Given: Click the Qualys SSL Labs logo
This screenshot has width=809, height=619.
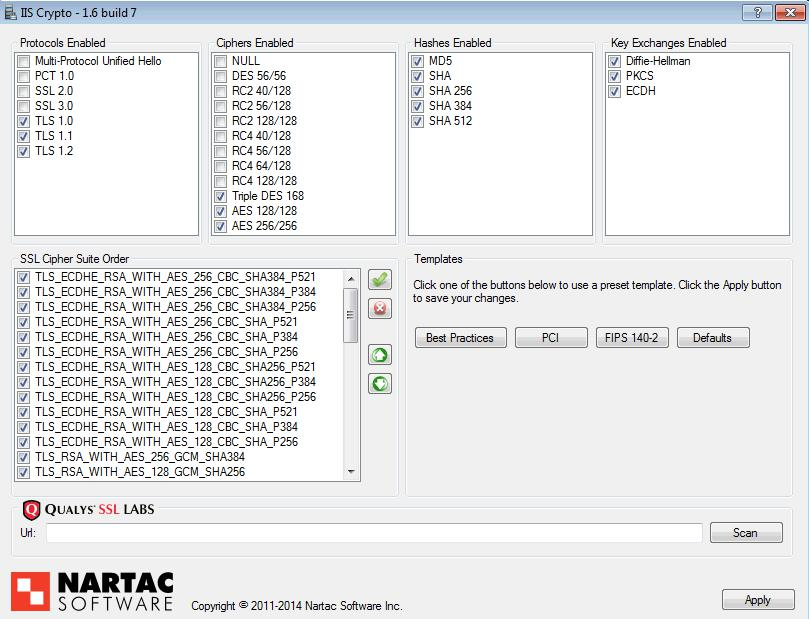Looking at the screenshot, I should 88,509.
